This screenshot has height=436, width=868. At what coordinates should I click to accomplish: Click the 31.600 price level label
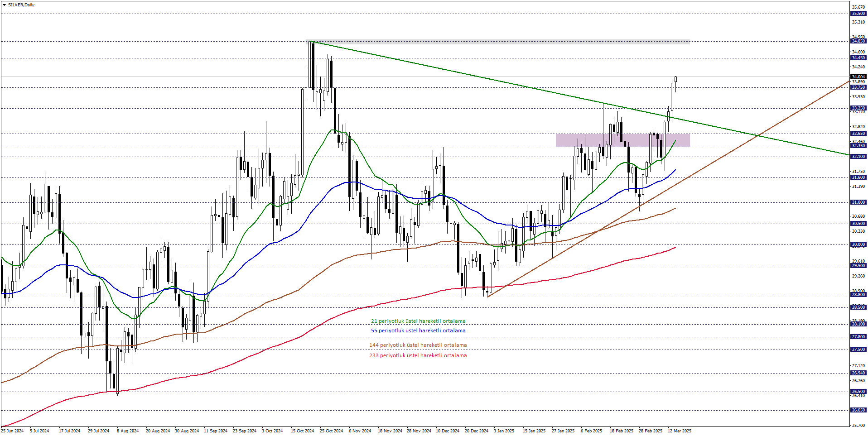[x=858, y=177]
